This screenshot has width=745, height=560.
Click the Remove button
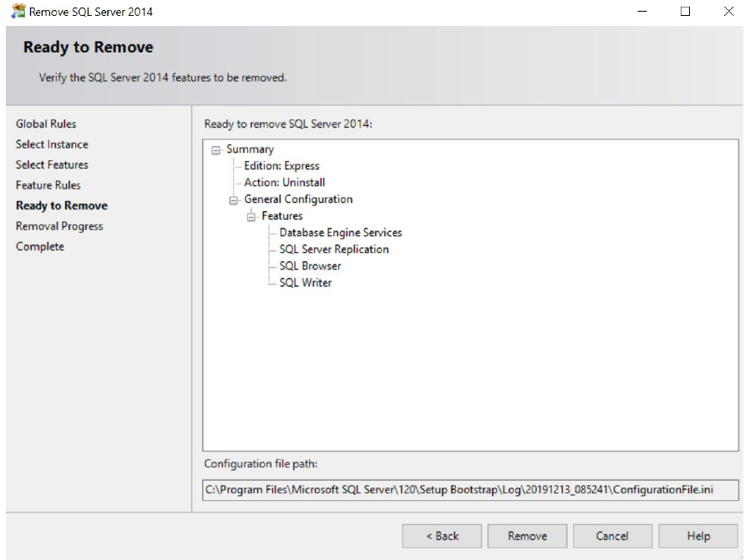tap(528, 536)
